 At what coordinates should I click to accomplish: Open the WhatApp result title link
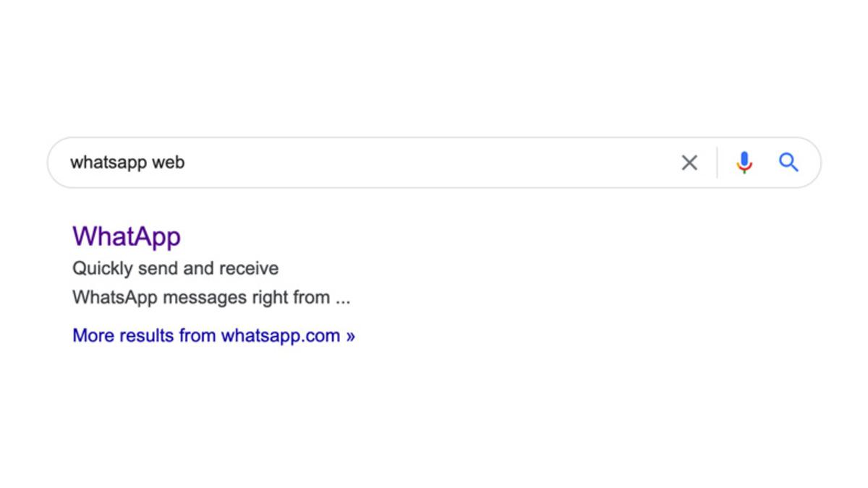(x=127, y=236)
